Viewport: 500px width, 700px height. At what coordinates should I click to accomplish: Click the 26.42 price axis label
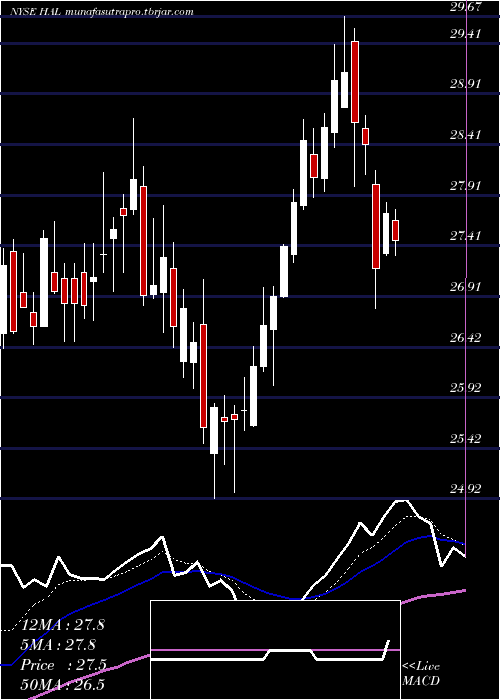coord(466,337)
